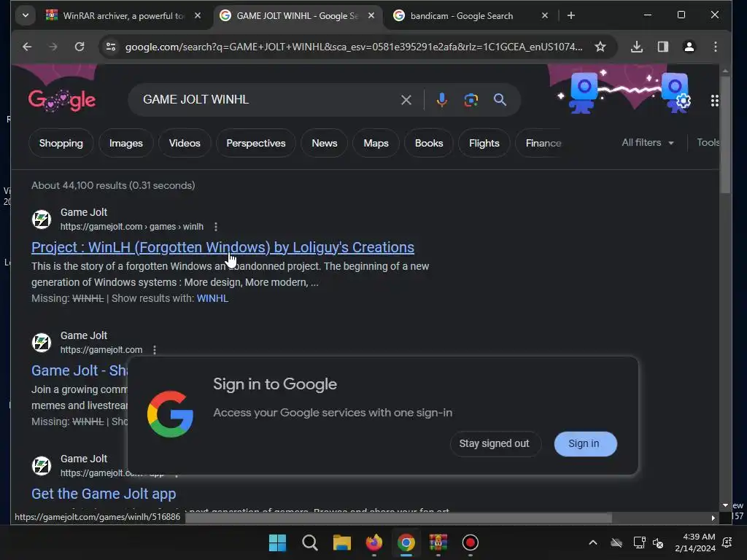This screenshot has height=560, width=747.
Task: Open three-dot menu for gamejolt.com winlh result
Action: (x=216, y=227)
